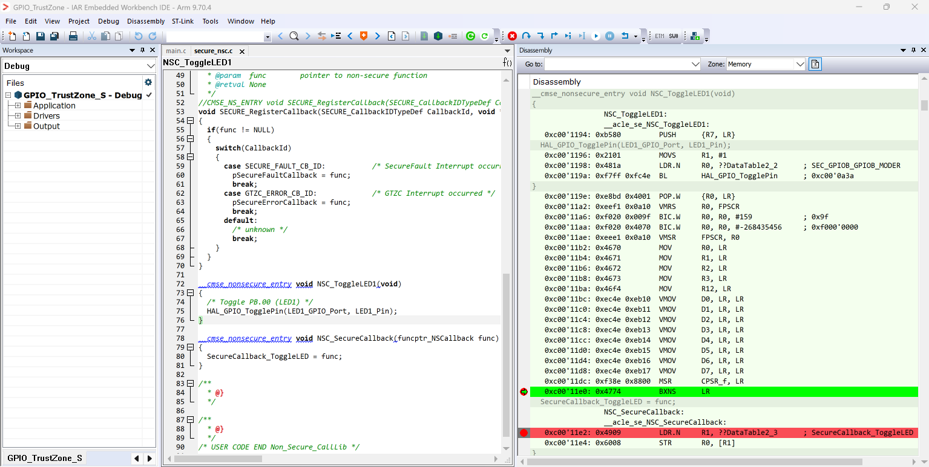Click the editor vertical scrollbar thumb
Screen dimensions: 929x467
(x=505, y=354)
